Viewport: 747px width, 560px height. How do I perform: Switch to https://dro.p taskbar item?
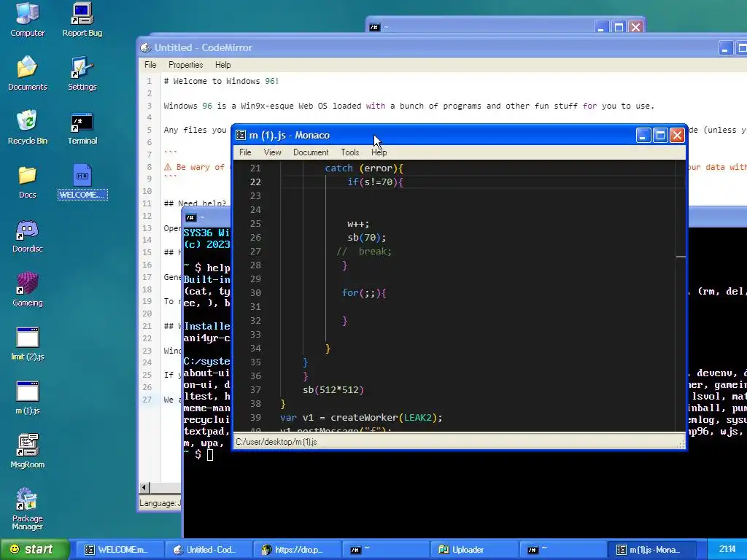coord(298,550)
